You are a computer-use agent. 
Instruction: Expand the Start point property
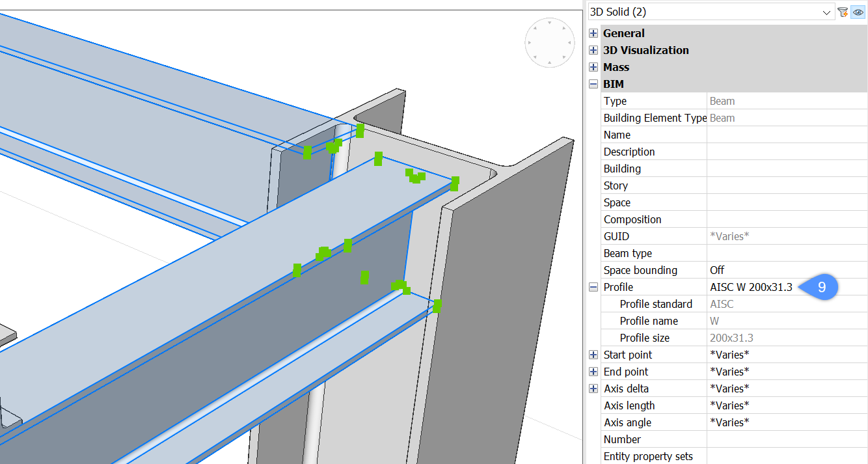pos(593,355)
